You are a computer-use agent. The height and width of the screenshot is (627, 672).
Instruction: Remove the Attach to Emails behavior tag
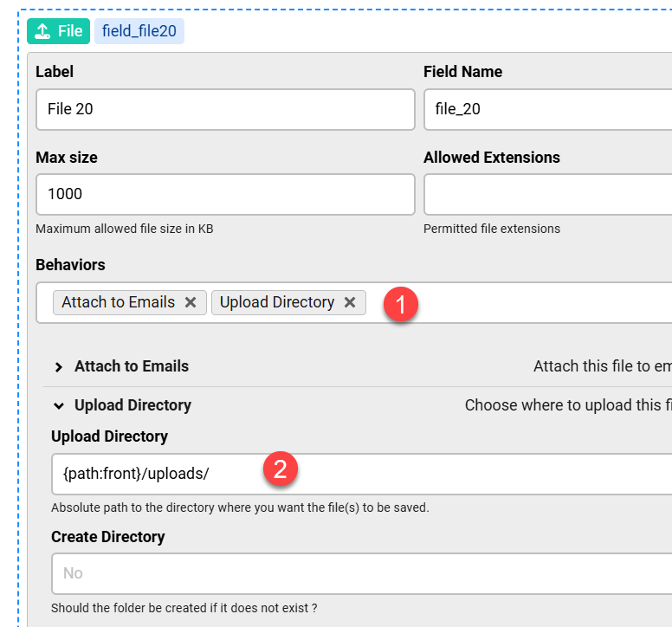191,302
